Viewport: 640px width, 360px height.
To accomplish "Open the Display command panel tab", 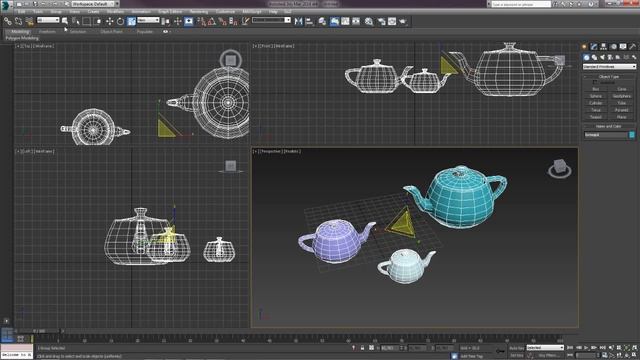I will pyautogui.click(x=623, y=47).
